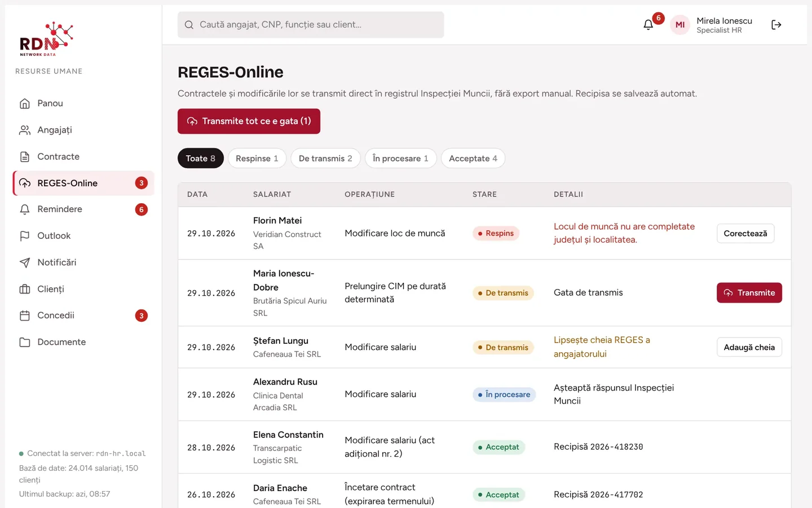
Task: Open the Notificări menu entry
Action: click(x=83, y=262)
